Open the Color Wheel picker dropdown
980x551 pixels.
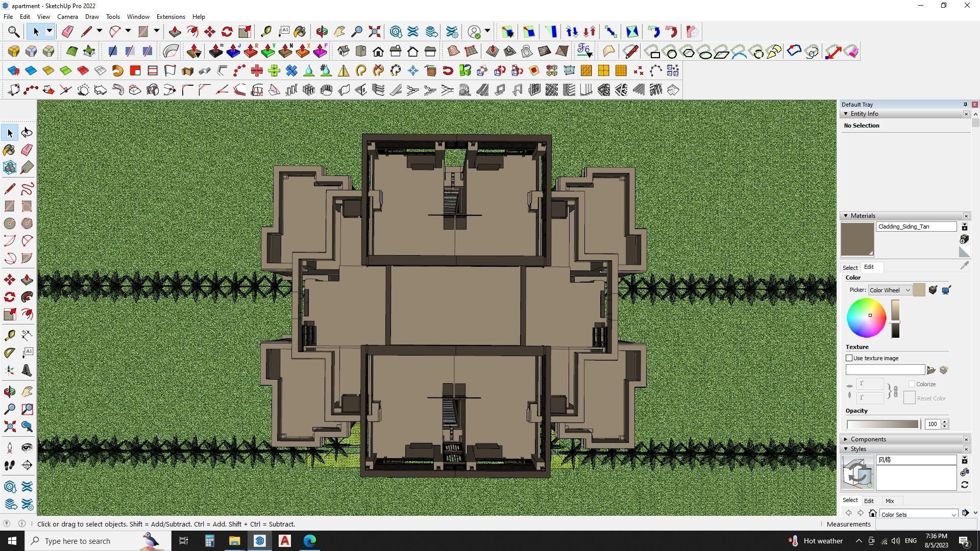click(x=890, y=290)
